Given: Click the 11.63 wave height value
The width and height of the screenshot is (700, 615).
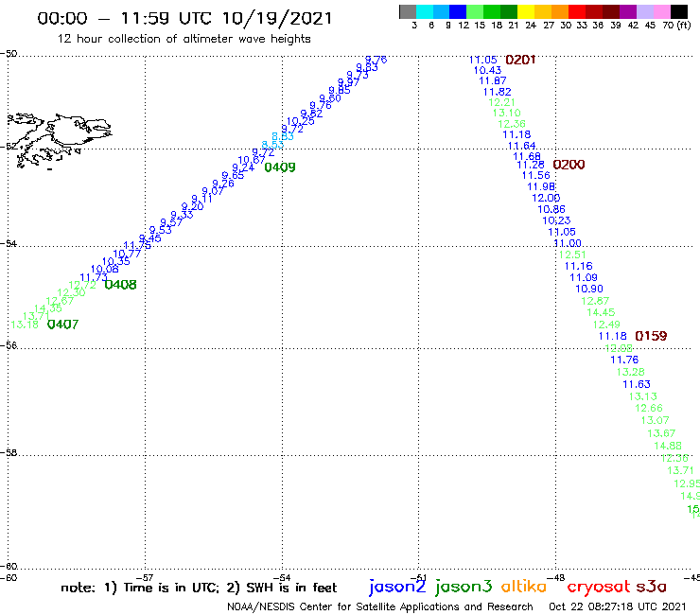Looking at the screenshot, I should 637,384.
